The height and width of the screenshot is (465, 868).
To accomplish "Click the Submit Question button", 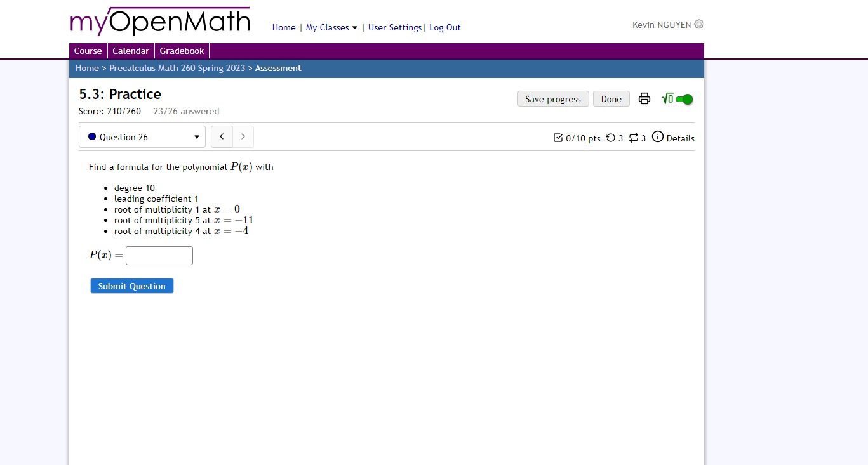I will pos(131,285).
